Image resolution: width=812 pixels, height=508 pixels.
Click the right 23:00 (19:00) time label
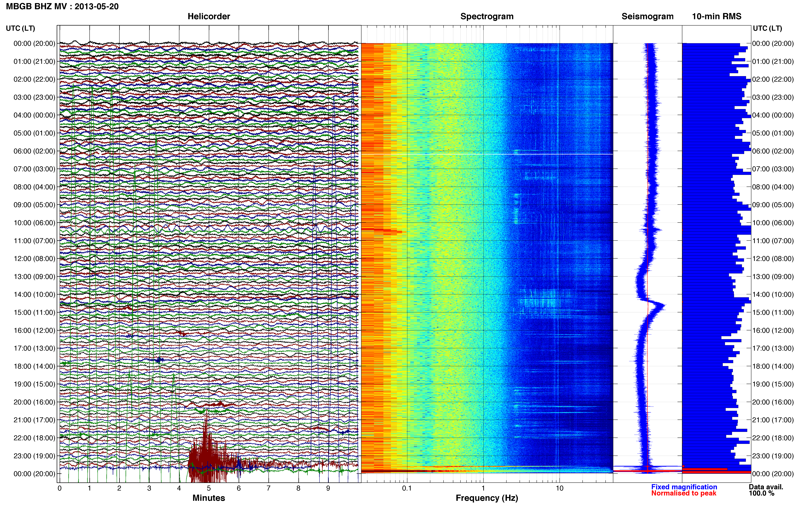773,456
